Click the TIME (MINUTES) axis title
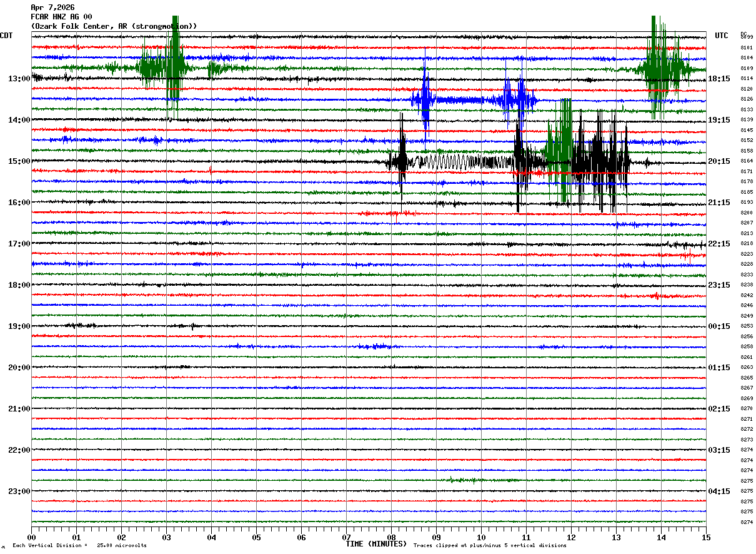The height and width of the screenshot is (554, 756). pyautogui.click(x=376, y=544)
